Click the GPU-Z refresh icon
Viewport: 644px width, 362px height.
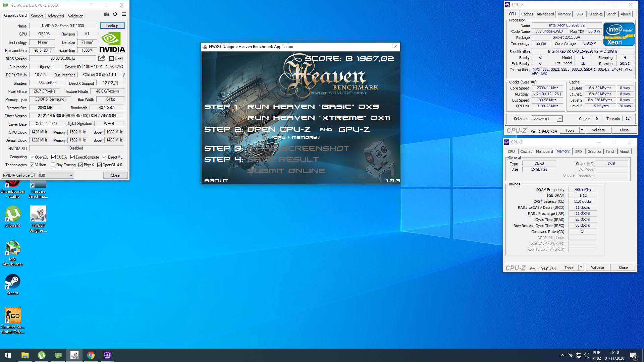115,14
